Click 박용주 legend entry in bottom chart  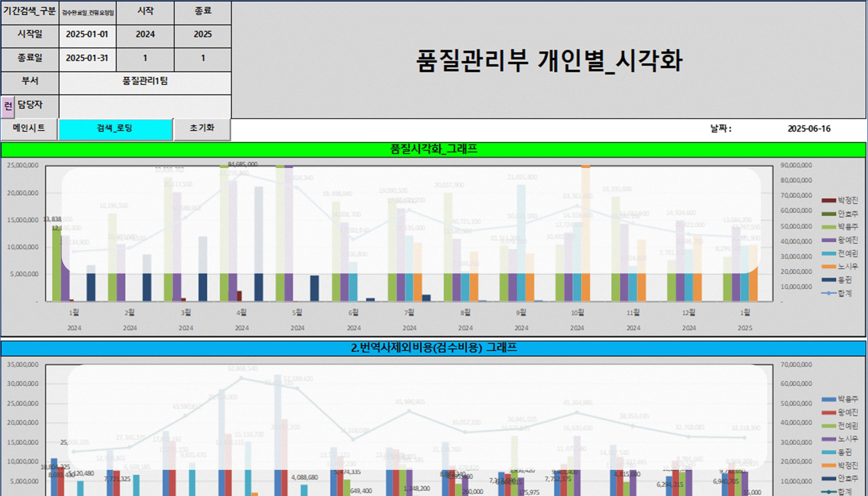(840, 399)
